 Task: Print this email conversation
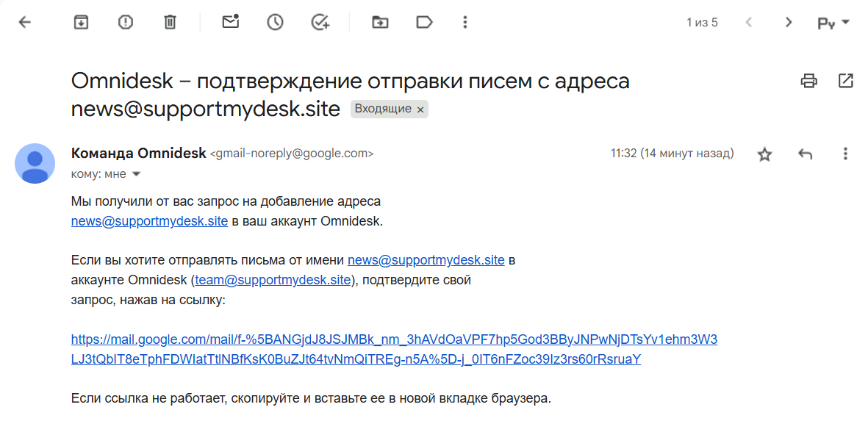(808, 81)
